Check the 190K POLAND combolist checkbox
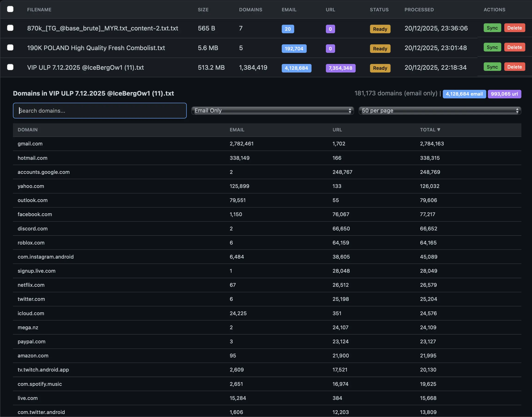 coord(10,48)
